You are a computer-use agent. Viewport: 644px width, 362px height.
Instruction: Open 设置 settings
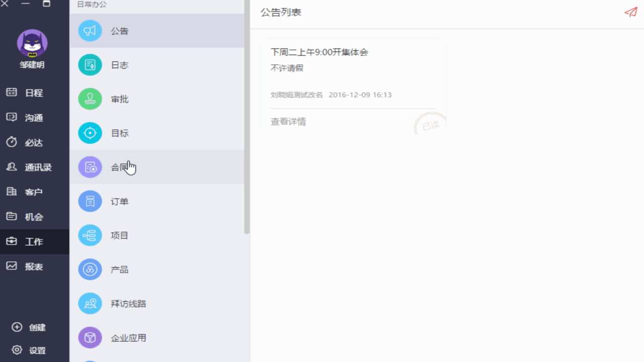[x=29, y=350]
